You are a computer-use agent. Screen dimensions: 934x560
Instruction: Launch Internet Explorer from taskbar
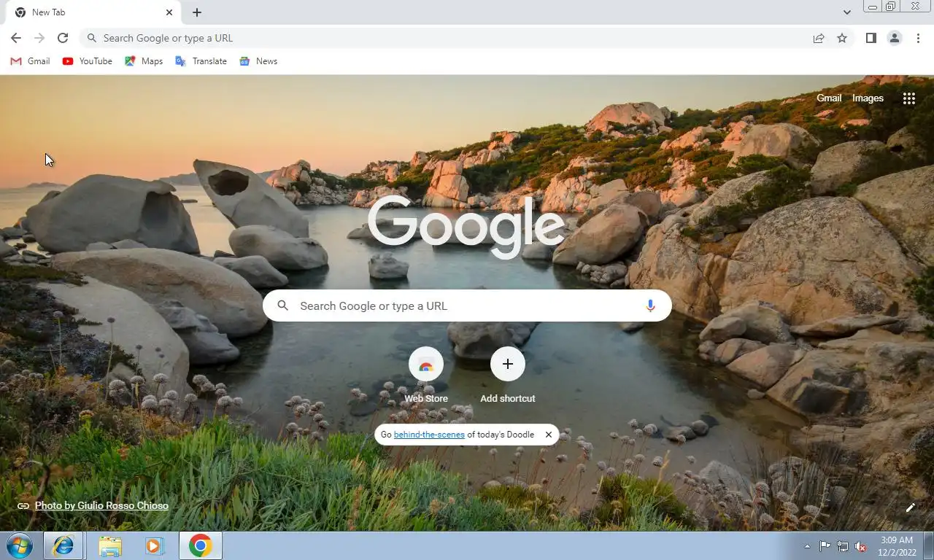[x=63, y=545]
